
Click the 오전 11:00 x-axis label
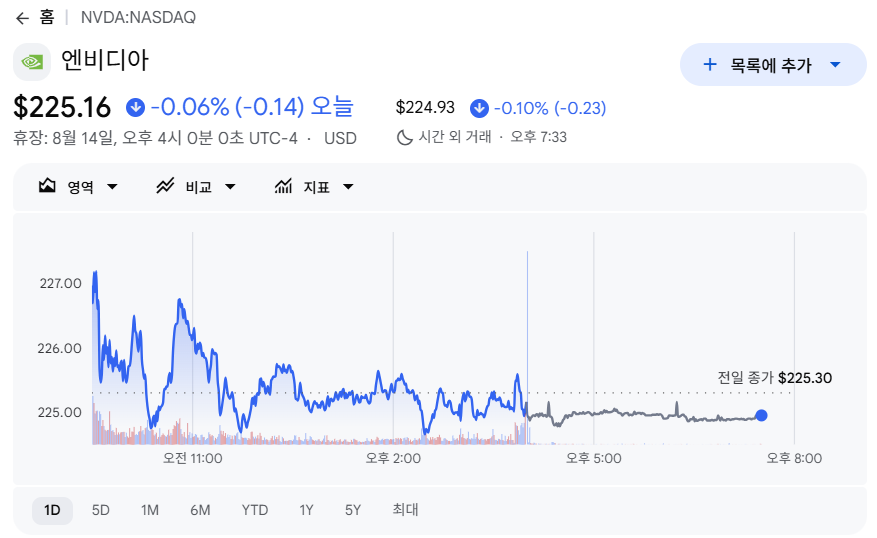tap(192, 459)
